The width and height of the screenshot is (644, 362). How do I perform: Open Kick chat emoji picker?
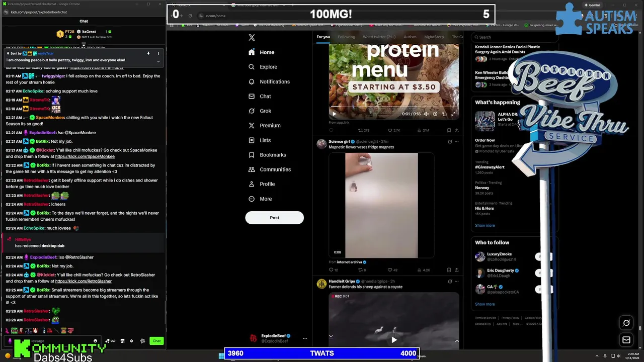point(95,341)
